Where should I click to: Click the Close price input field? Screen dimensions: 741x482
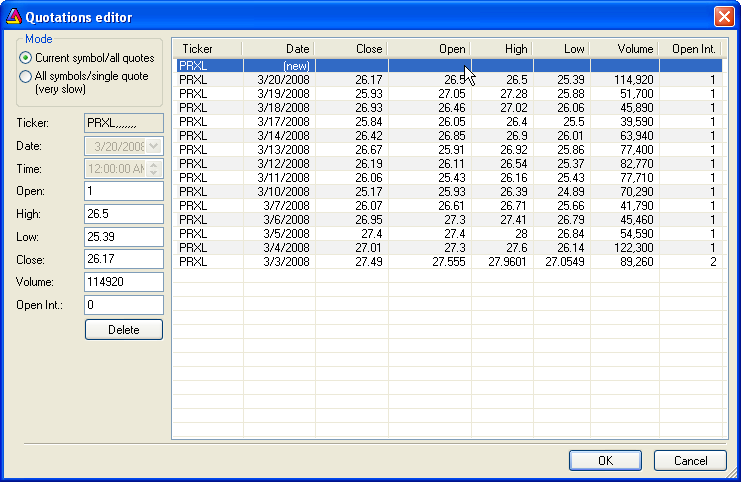click(x=123, y=259)
